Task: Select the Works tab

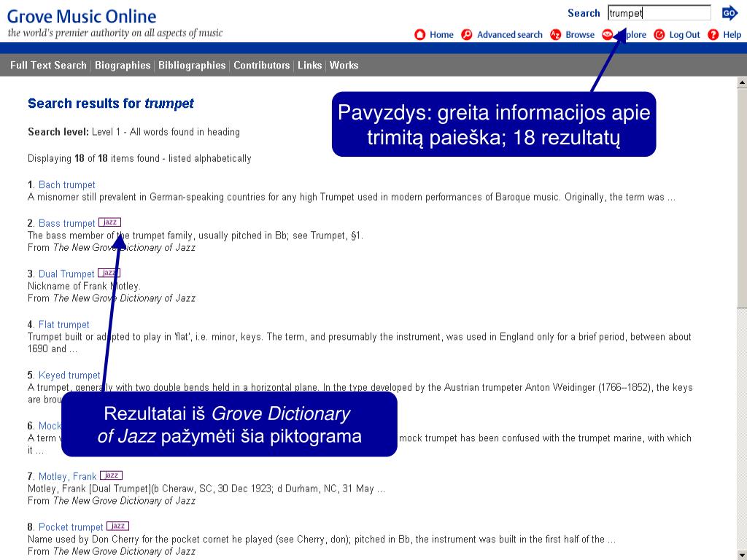Action: [x=344, y=65]
